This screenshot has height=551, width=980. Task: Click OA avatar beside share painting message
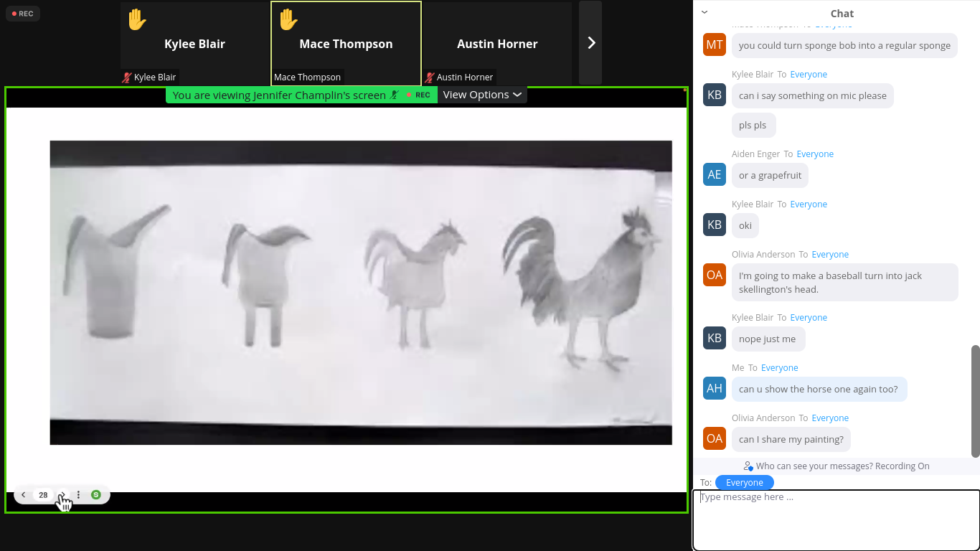(715, 439)
